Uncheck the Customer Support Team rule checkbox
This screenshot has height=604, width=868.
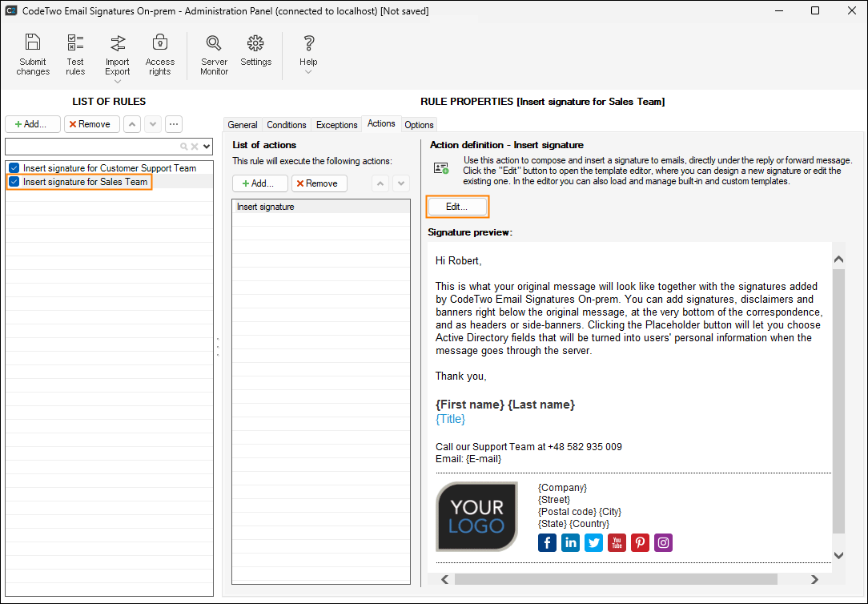(14, 168)
